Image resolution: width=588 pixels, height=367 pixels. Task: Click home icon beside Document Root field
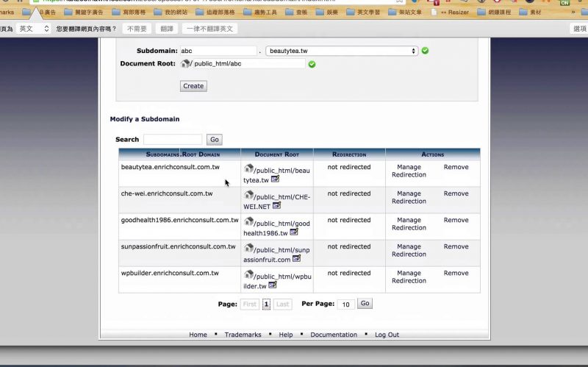point(184,64)
